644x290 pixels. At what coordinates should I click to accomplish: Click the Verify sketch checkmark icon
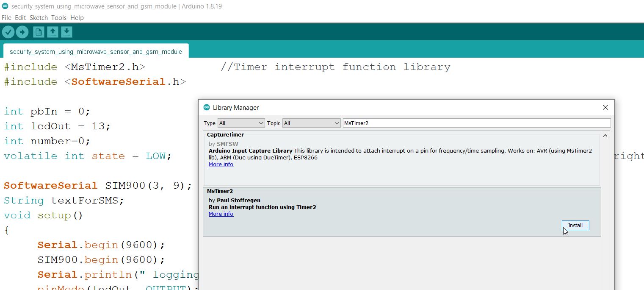pos(8,32)
